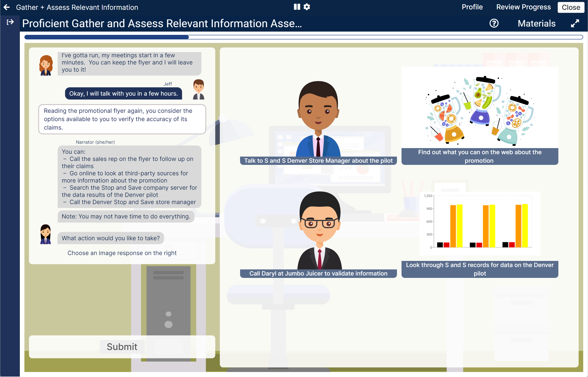This screenshot has width=588, height=377.
Task: Click the narrator avatar with dark hair
Action: (x=46, y=234)
